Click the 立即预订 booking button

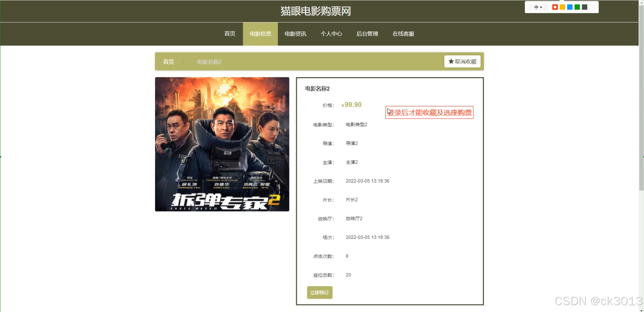(320, 293)
